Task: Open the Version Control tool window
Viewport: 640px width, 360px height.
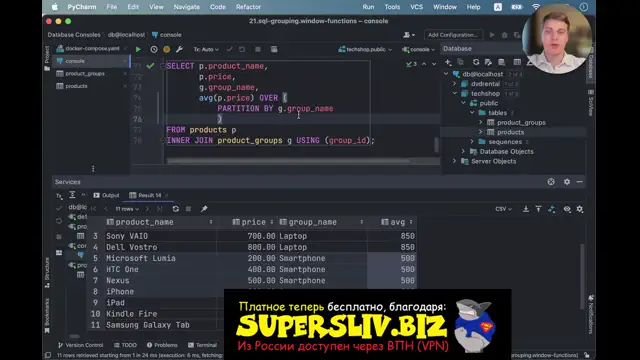Action: tap(80, 345)
